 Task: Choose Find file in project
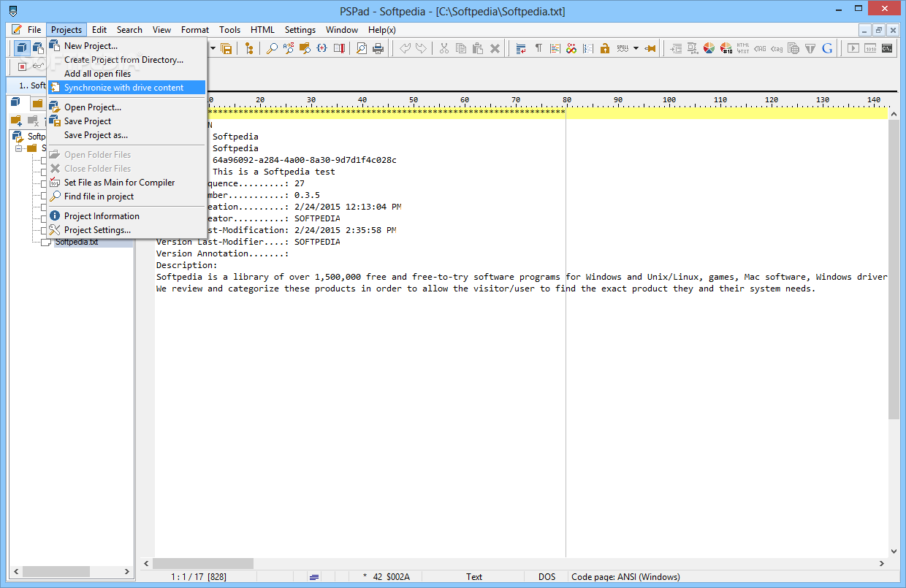pyautogui.click(x=127, y=196)
